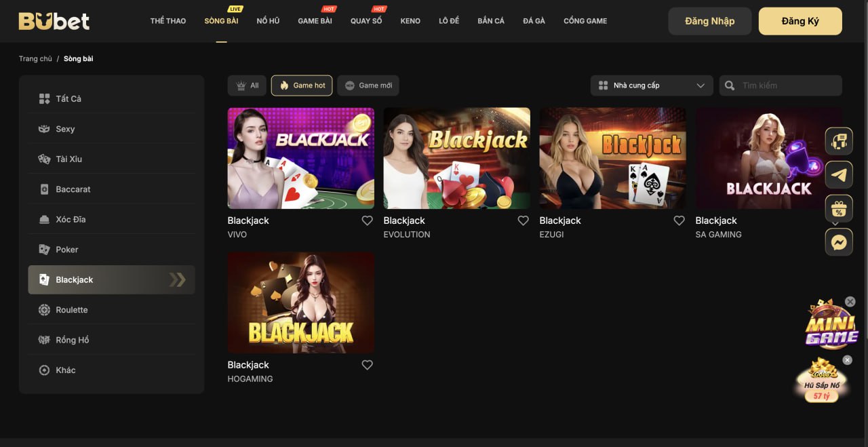Image resolution: width=868 pixels, height=447 pixels.
Task: Go to Nổ Hũ menu item
Action: (x=268, y=21)
